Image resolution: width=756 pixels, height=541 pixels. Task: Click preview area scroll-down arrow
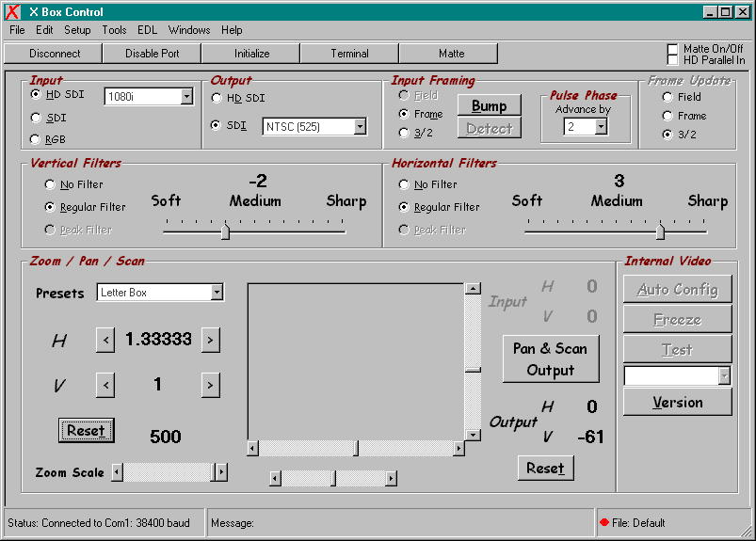(473, 435)
